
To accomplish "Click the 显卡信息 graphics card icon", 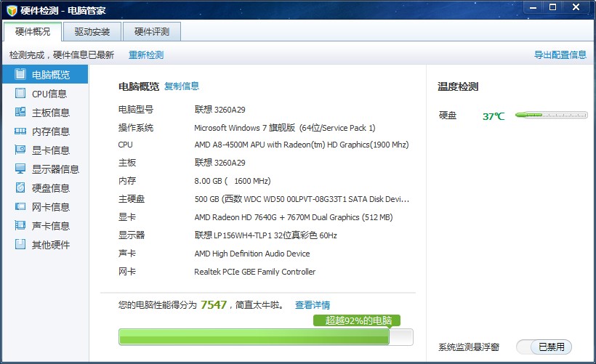I will (20, 150).
